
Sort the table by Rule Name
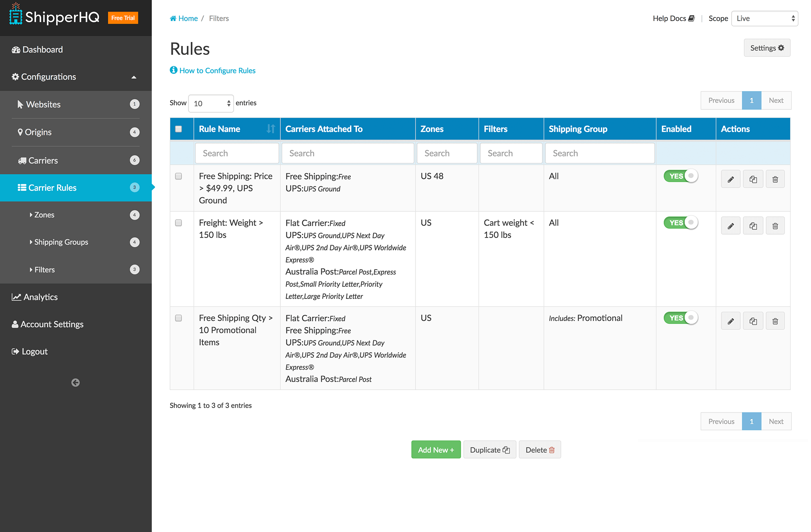271,129
